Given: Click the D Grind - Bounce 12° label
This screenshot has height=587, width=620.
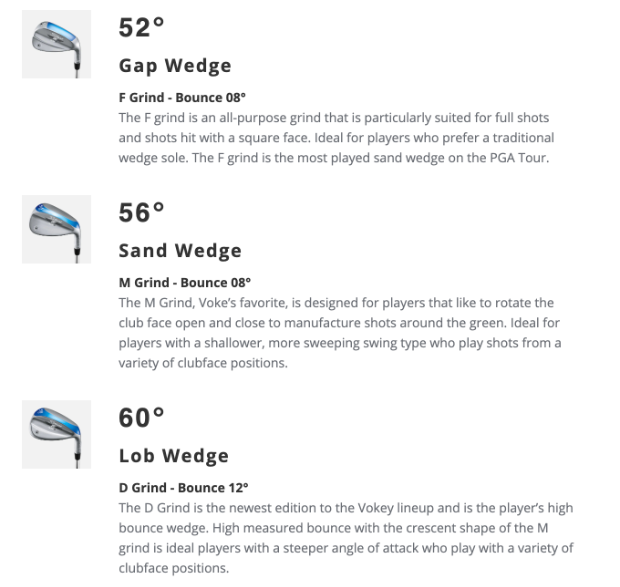Looking at the screenshot, I should click(183, 488).
